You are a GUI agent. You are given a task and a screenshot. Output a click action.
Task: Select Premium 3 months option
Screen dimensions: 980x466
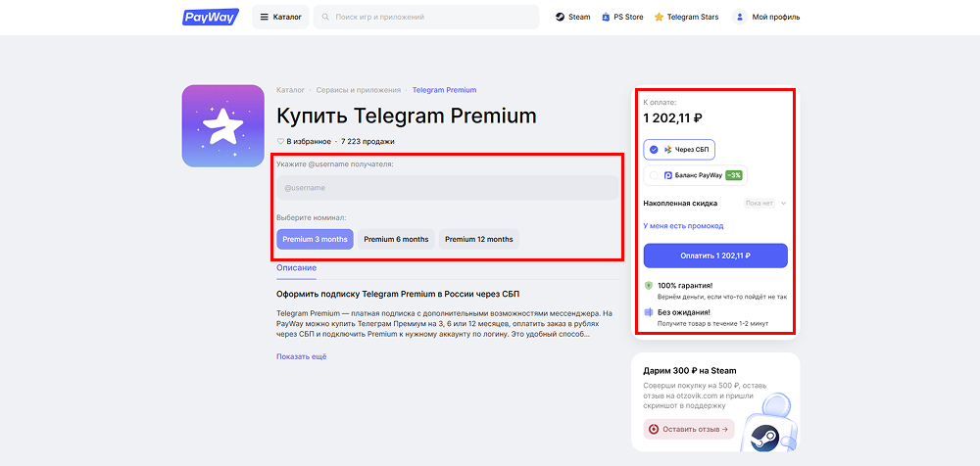coord(315,239)
